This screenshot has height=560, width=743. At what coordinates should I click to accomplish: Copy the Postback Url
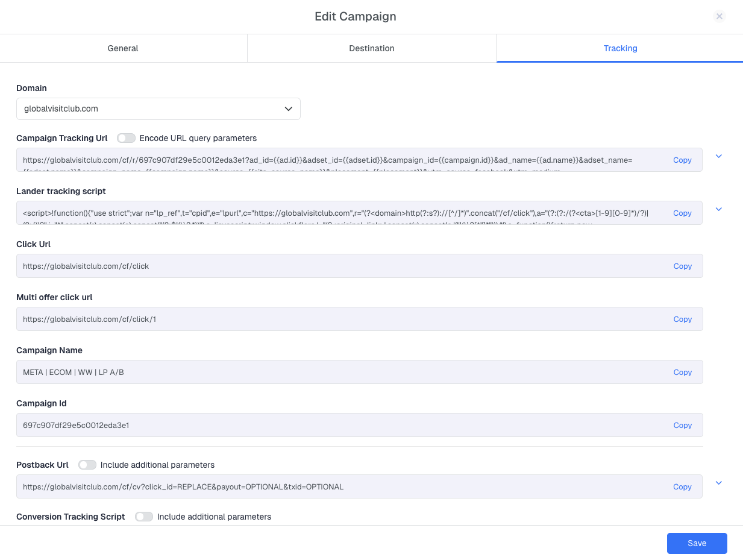[x=682, y=487]
